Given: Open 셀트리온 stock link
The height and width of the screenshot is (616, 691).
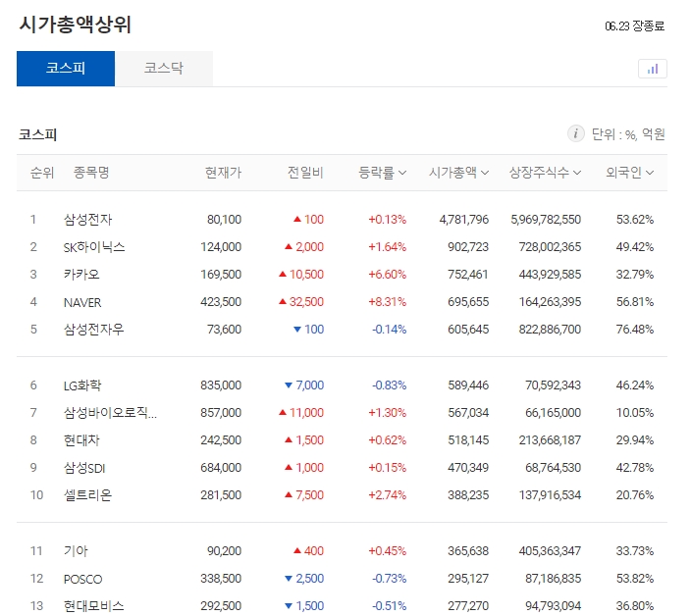Looking at the screenshot, I should click(87, 495).
